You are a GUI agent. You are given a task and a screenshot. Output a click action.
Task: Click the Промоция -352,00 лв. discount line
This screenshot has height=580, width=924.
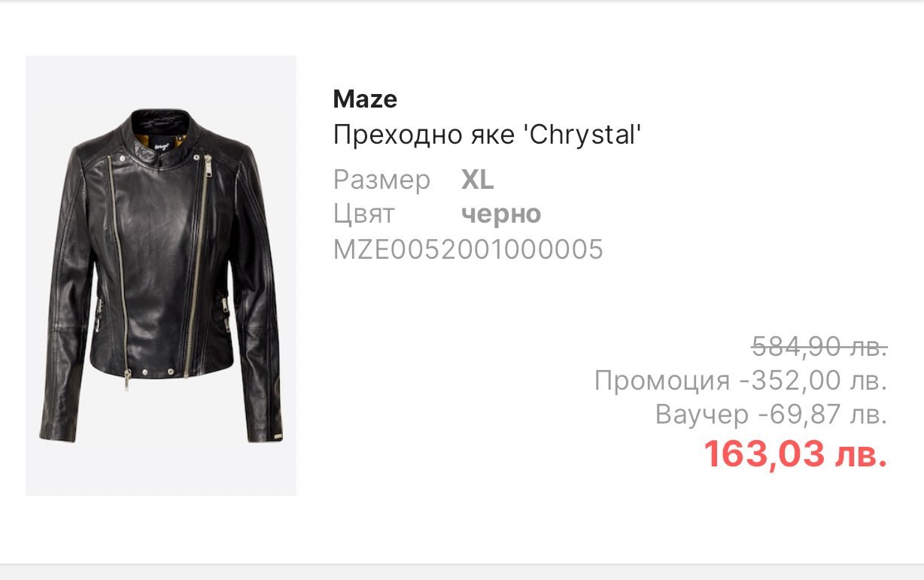point(740,381)
